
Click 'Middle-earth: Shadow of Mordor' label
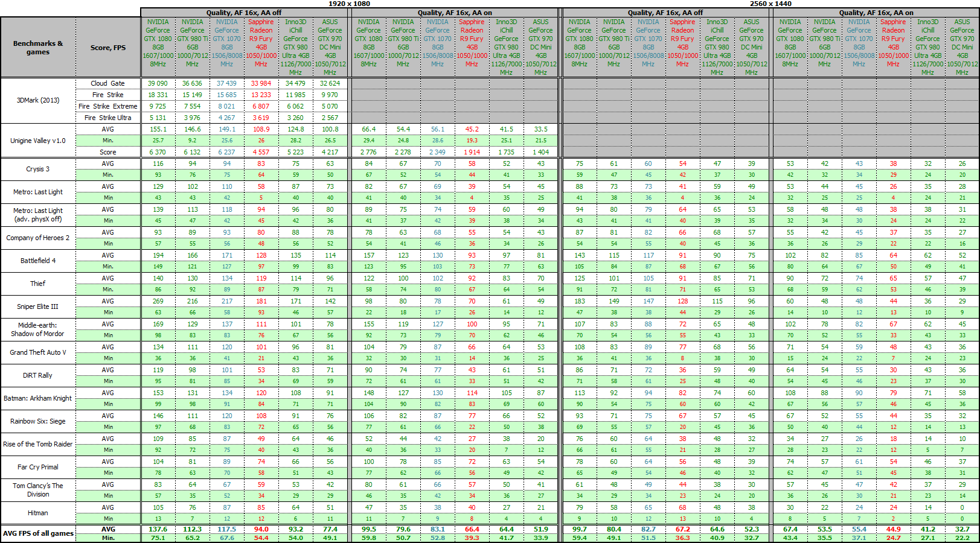coord(38,329)
